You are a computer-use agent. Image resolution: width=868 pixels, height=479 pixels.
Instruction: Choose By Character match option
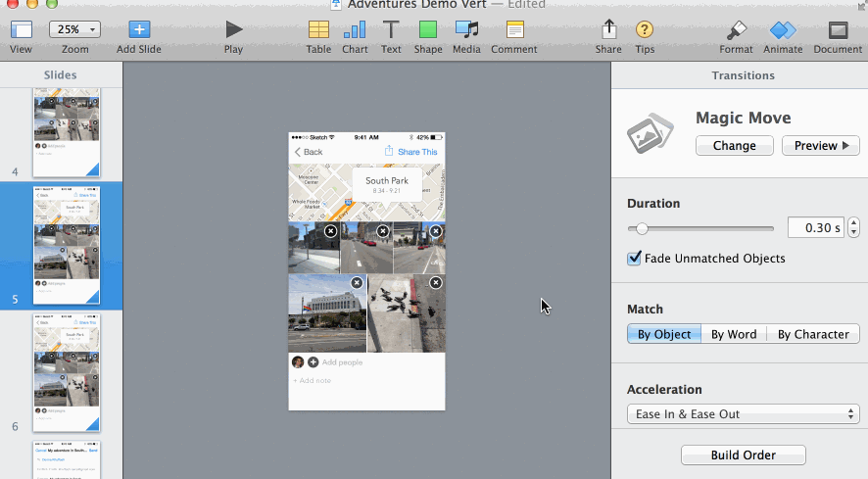[x=813, y=334]
